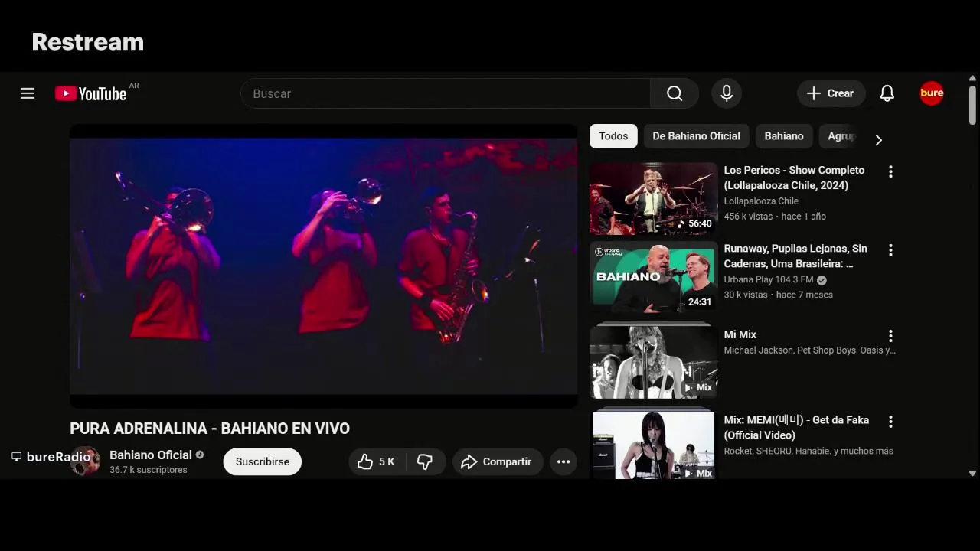Open Los Pericos Lollapalooza thumbnail
This screenshot has height=551, width=980.
pyautogui.click(x=653, y=198)
